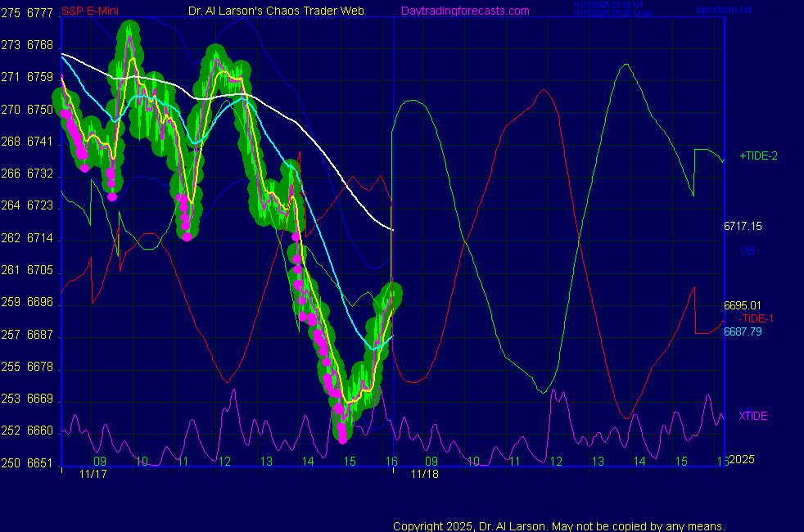Click the 2025 year label at axis end
The image size is (804, 532).
point(744,460)
